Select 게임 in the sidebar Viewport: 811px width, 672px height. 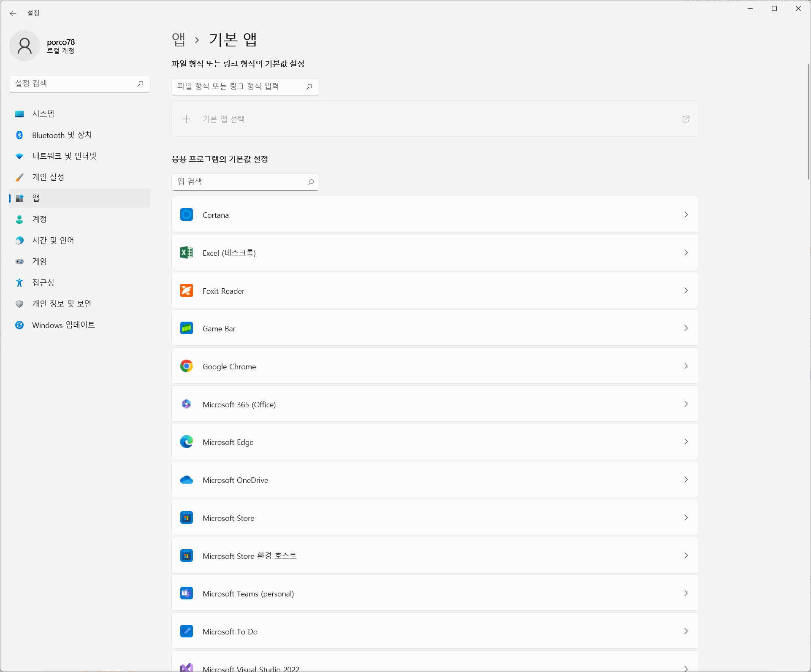[x=79, y=262]
